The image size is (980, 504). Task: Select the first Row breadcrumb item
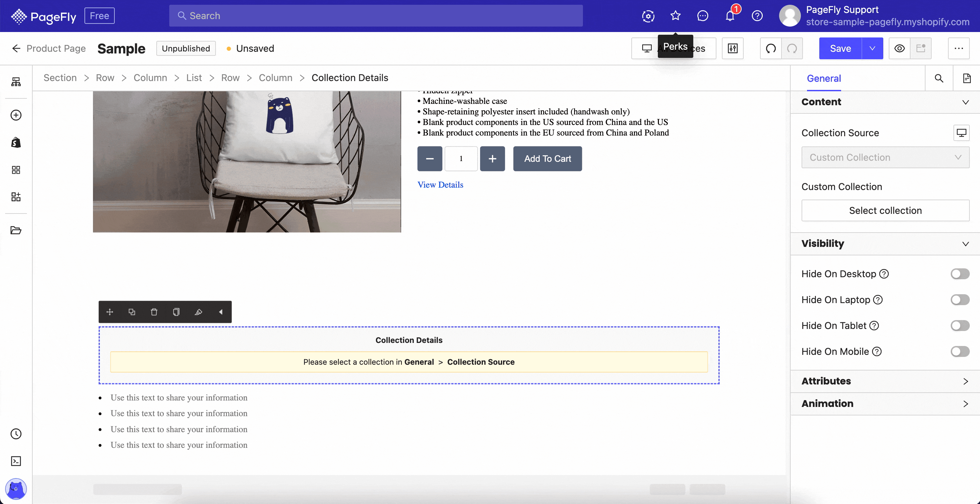coord(105,78)
